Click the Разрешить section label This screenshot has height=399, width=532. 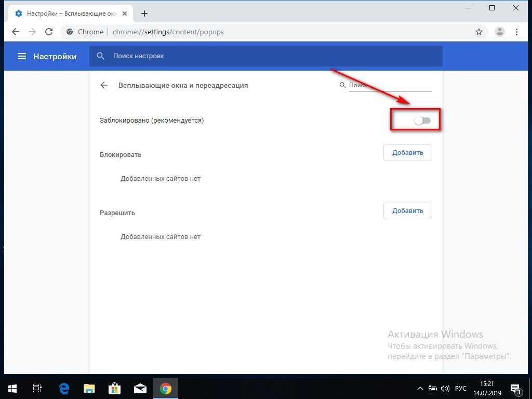click(x=117, y=213)
